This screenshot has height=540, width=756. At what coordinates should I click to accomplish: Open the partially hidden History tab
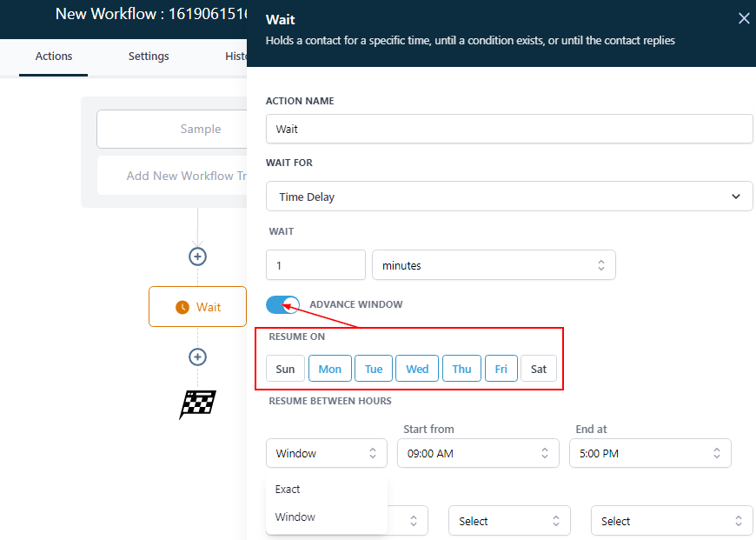point(235,57)
